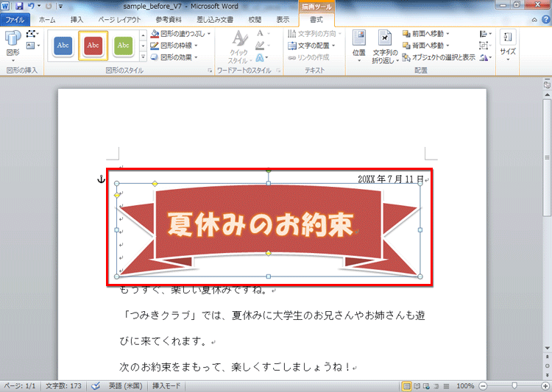Open the text effects glowing A icon

pyautogui.click(x=260, y=57)
